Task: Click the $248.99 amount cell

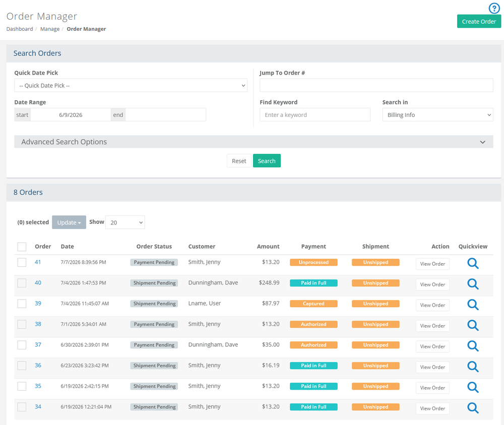Action: 269,283
